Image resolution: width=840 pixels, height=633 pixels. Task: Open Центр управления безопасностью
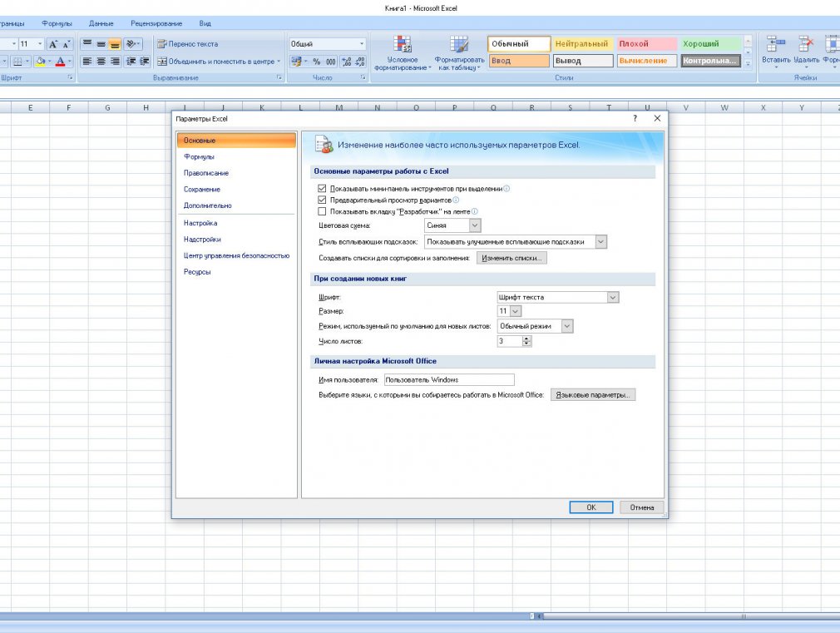(x=236, y=255)
